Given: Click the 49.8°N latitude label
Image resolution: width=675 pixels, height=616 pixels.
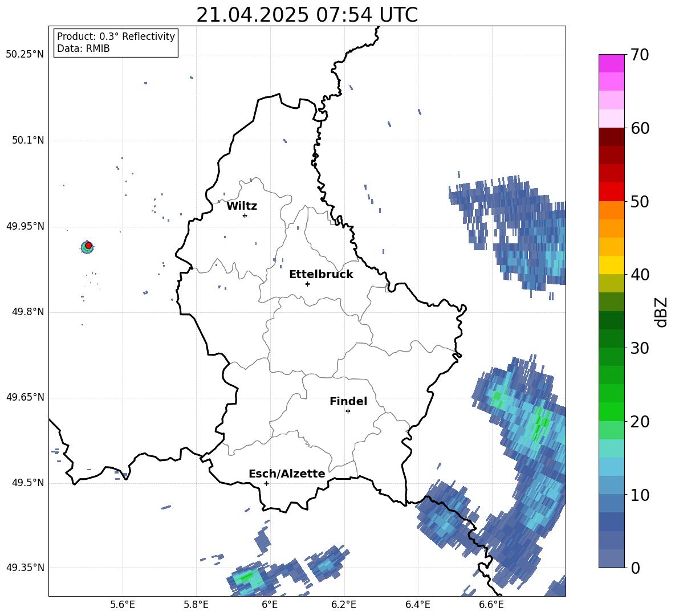Looking at the screenshot, I should coord(28,312).
